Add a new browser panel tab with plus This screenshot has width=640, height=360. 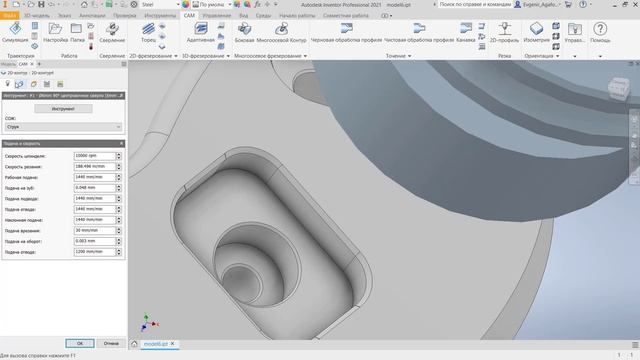pyautogui.click(x=40, y=64)
